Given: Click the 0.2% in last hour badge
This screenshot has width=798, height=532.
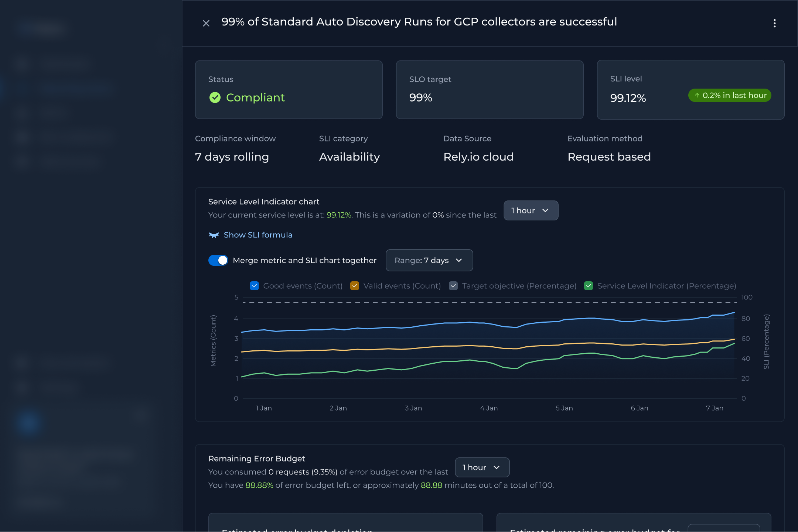Looking at the screenshot, I should pos(730,96).
